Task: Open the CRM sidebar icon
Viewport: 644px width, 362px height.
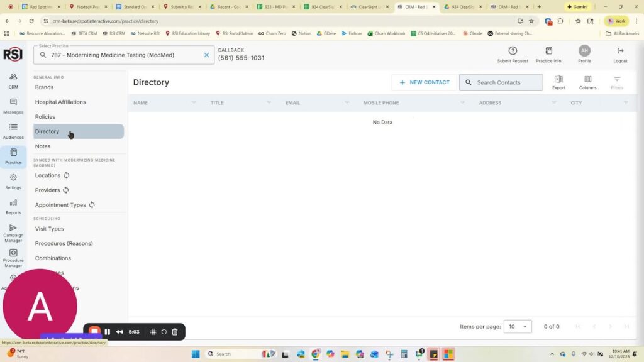Action: pyautogui.click(x=13, y=77)
